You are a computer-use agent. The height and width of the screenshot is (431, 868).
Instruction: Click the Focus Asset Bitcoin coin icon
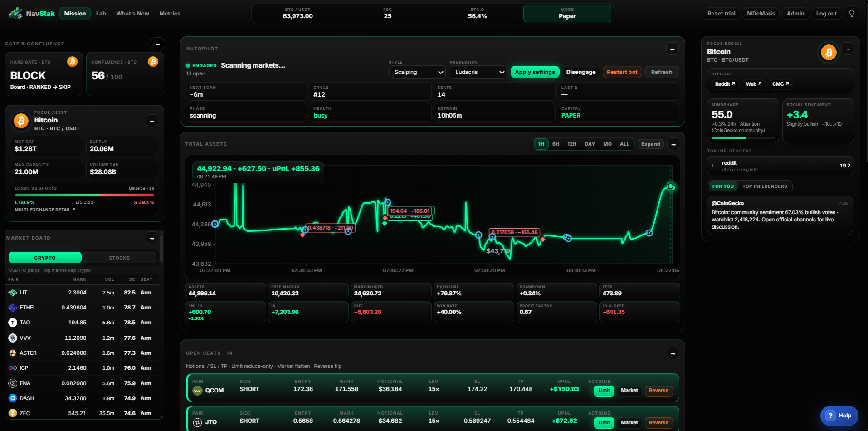coord(21,121)
